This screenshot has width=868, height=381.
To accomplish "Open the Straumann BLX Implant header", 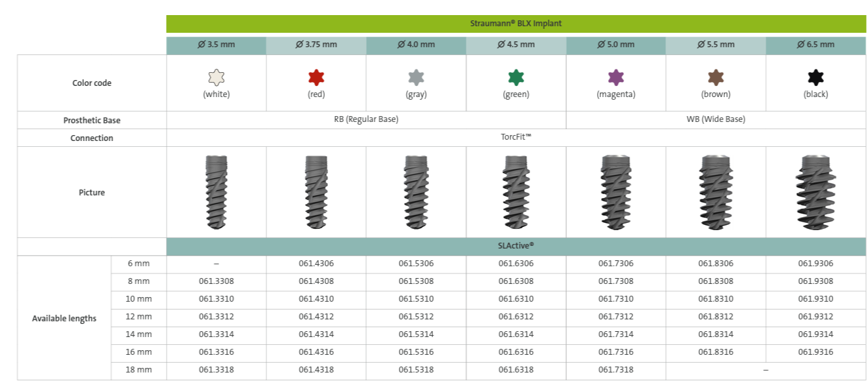I will point(517,23).
